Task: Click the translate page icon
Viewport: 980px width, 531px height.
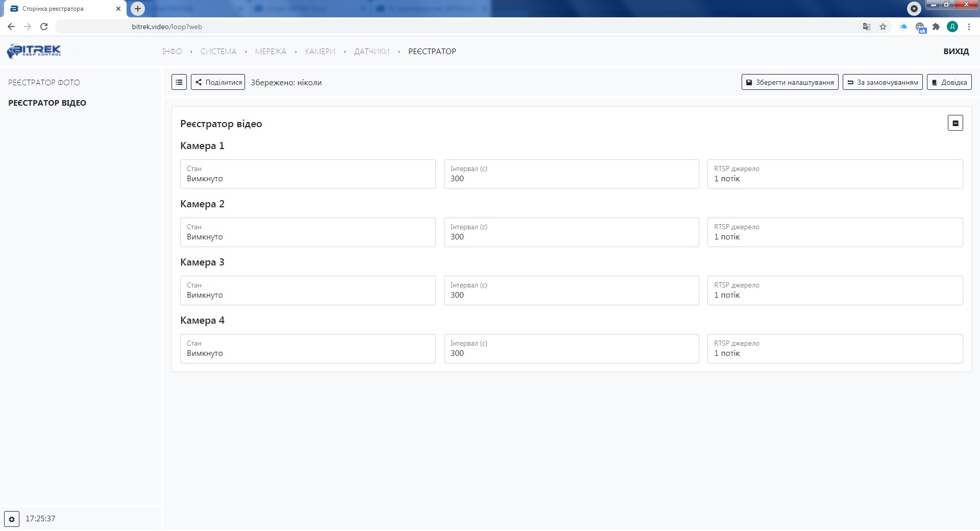Action: [866, 27]
